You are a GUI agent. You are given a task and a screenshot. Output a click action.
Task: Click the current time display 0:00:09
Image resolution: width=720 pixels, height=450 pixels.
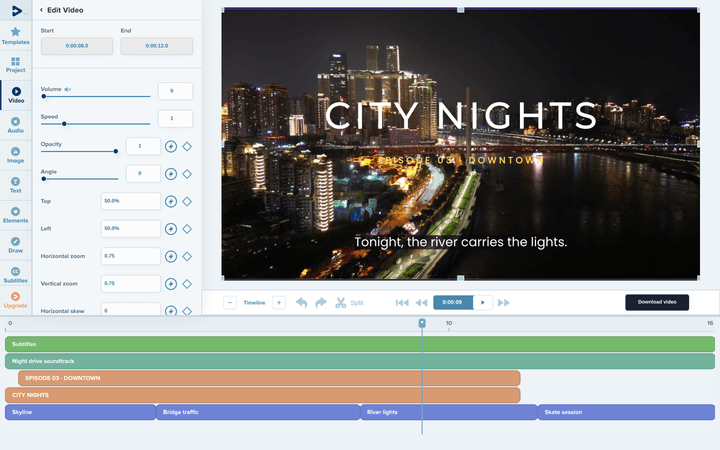click(453, 302)
